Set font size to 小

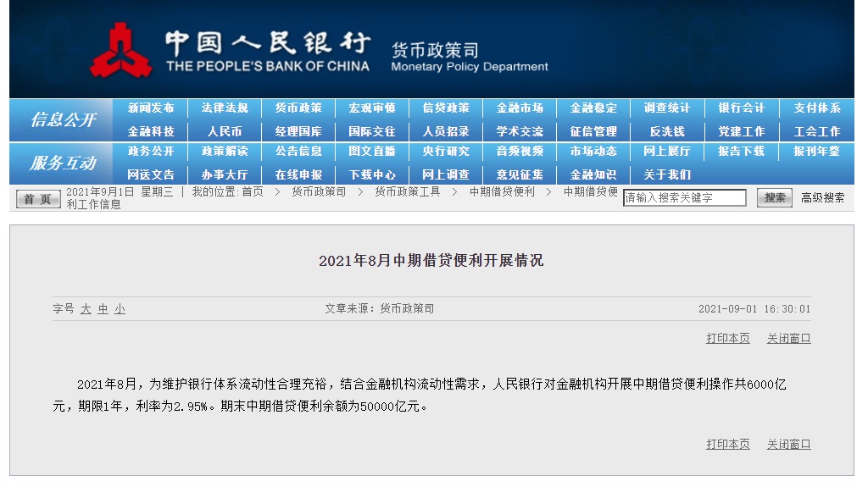pyautogui.click(x=120, y=309)
